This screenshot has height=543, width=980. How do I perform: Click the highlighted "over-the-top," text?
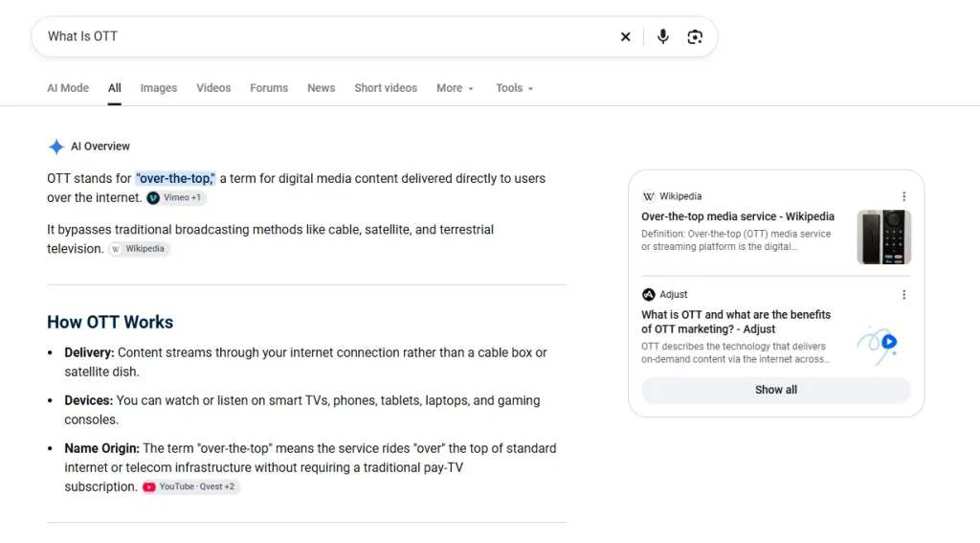tap(176, 178)
